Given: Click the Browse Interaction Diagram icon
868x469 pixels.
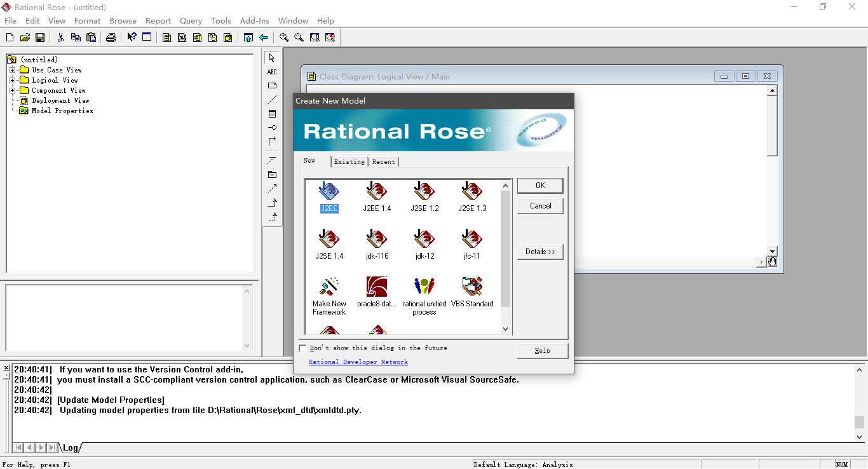Looking at the screenshot, I should (182, 37).
